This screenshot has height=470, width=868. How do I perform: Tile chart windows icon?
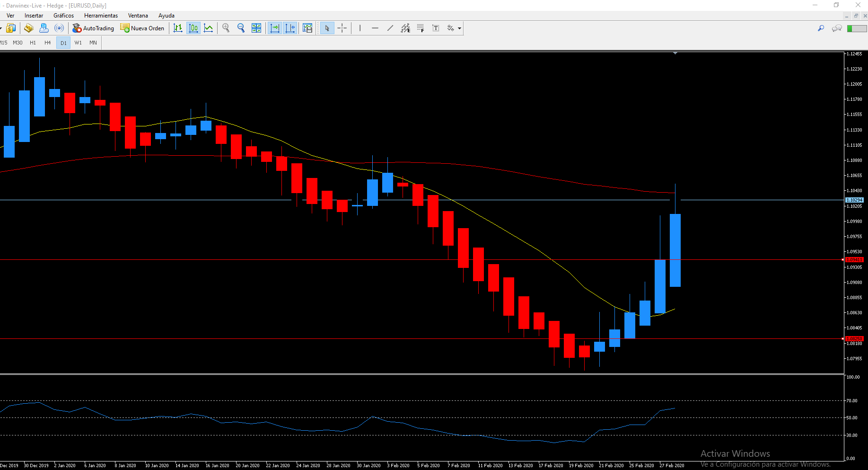click(x=256, y=28)
